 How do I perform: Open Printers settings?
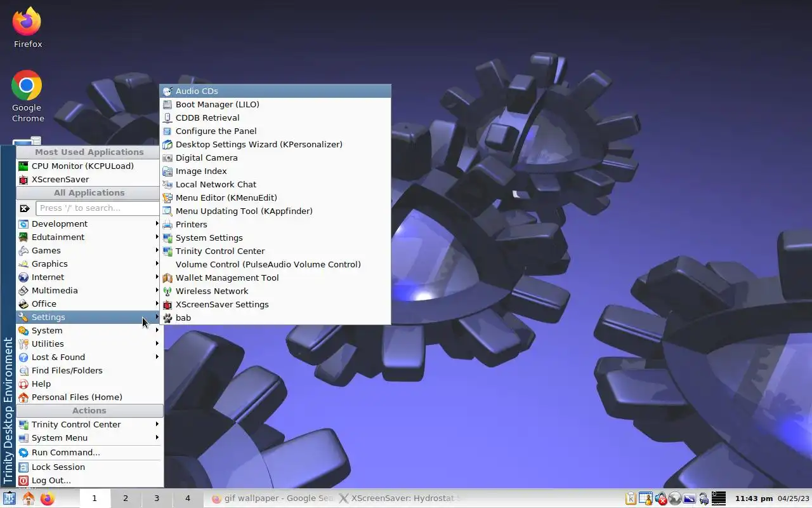click(275, 224)
